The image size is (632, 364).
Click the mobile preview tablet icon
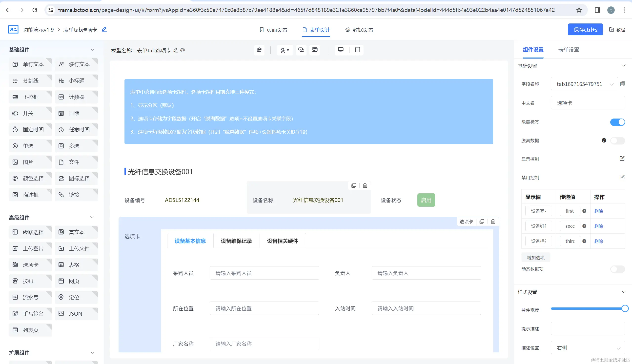coord(358,50)
